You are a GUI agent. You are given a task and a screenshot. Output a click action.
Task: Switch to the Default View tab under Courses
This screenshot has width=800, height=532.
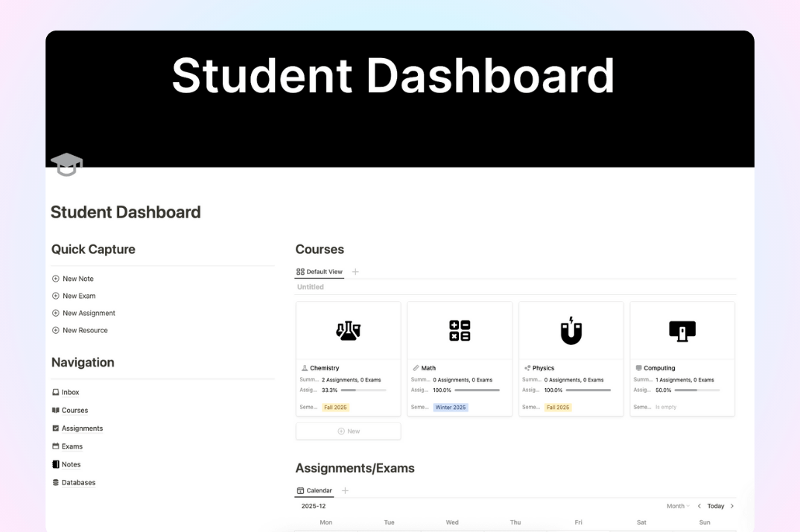click(x=319, y=271)
